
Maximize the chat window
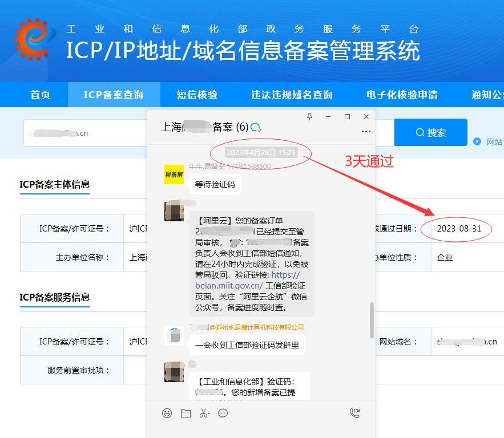pyautogui.click(x=347, y=117)
